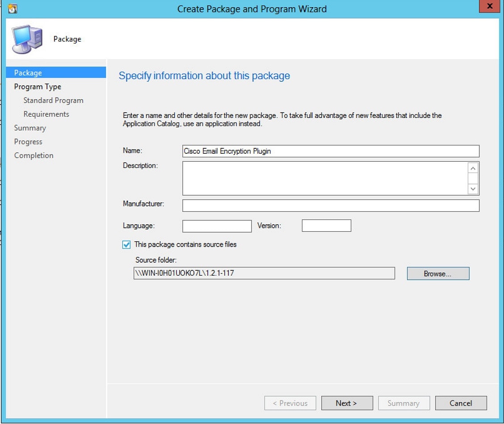
Task: Cancel the Create Package wizard
Action: [x=461, y=403]
